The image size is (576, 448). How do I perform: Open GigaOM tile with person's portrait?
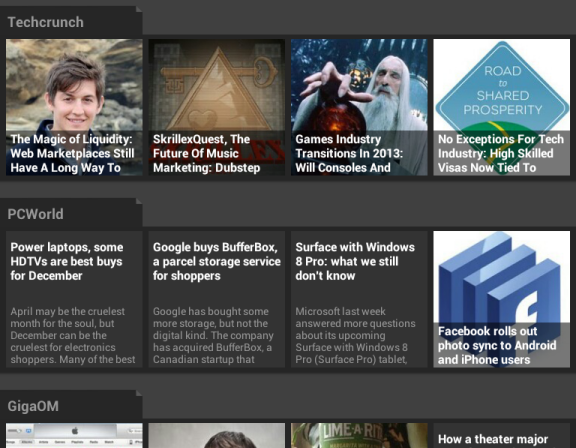[x=217, y=436]
